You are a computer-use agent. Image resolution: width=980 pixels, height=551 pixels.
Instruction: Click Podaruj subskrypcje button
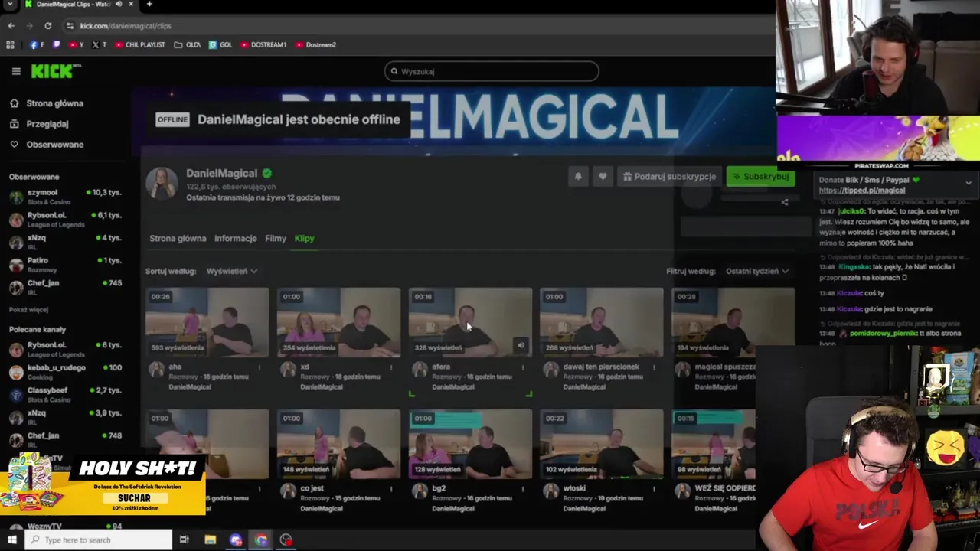point(669,177)
